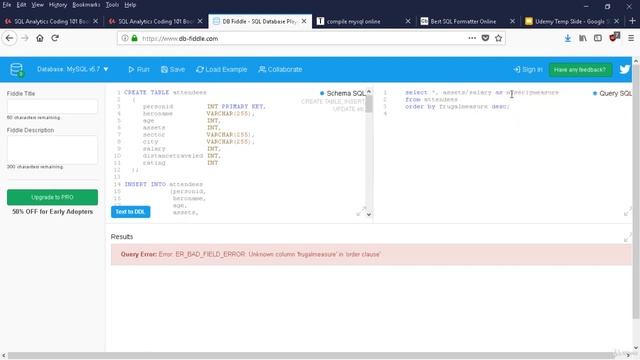Toggle the sidebar view icon
This screenshot has width=640, height=360.
point(598,38)
